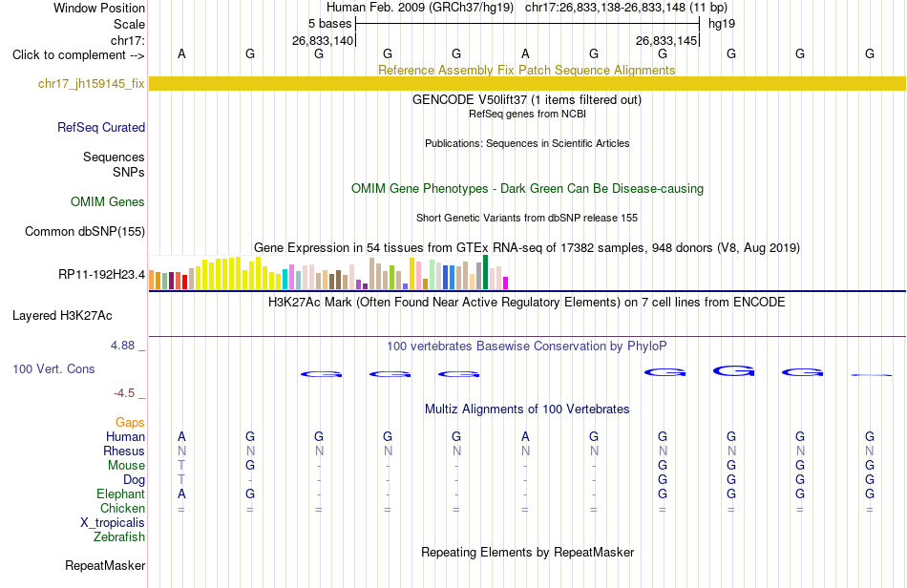Open the RefSeq Curated track label
The image size is (907, 588).
pyautogui.click(x=101, y=127)
